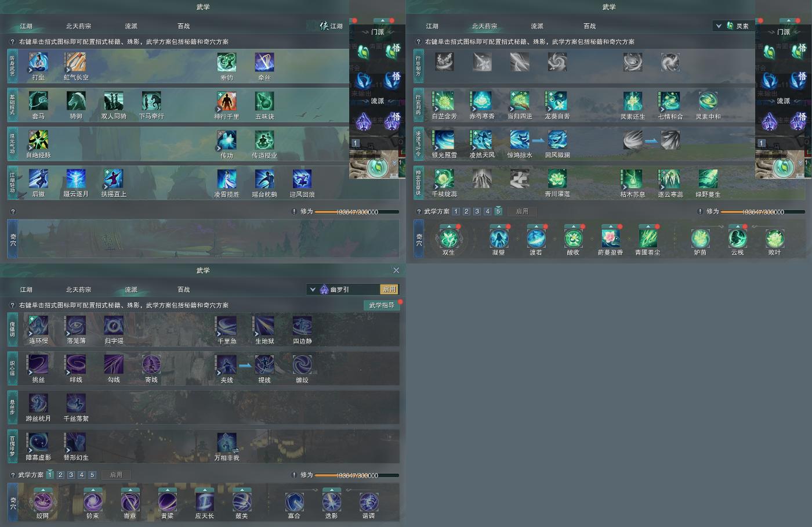Switch to 百战 tab in the 幽罗引 window
The width and height of the screenshot is (812, 527).
(x=184, y=289)
